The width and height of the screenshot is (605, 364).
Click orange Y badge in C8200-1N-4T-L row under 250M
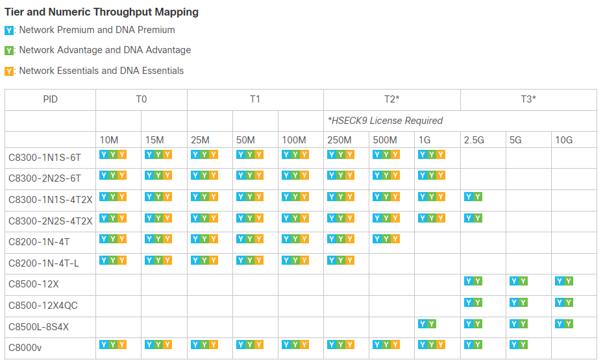pos(350,261)
